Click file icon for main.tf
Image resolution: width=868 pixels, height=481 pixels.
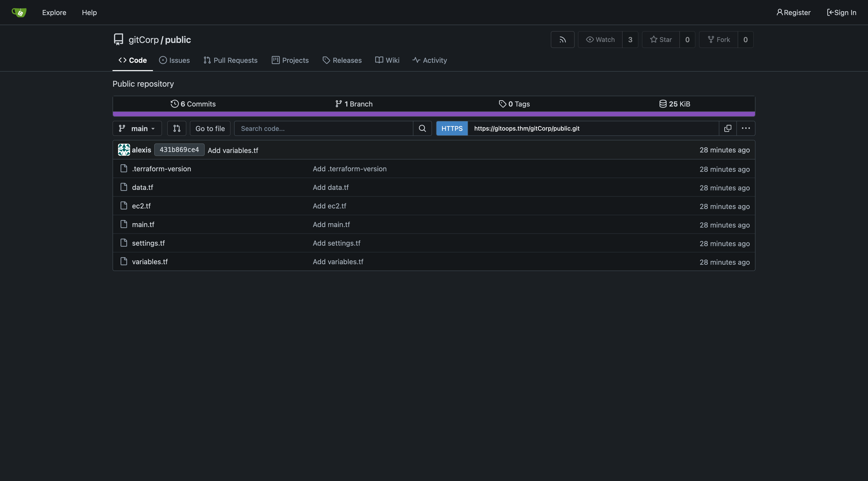click(124, 224)
